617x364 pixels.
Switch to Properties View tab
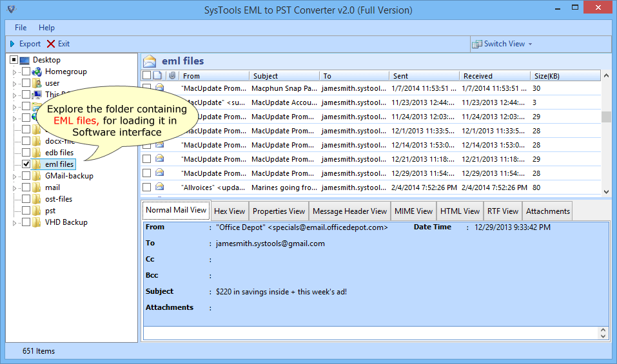(x=279, y=211)
